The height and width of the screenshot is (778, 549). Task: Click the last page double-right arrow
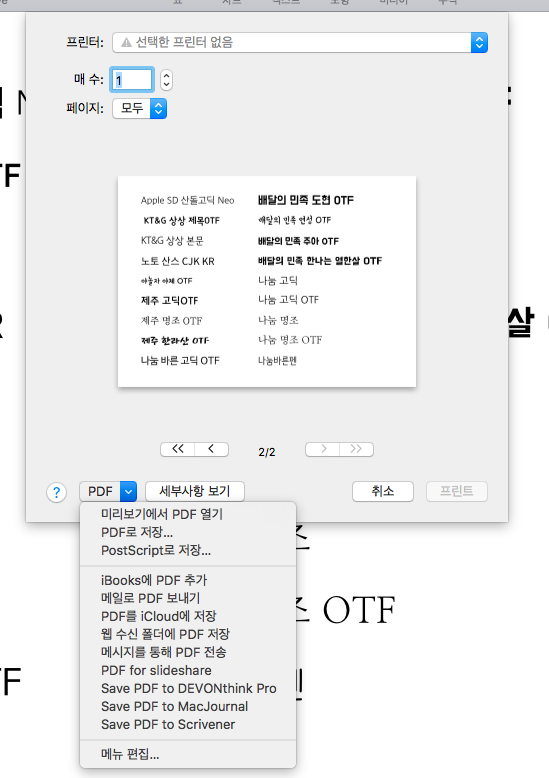[356, 449]
